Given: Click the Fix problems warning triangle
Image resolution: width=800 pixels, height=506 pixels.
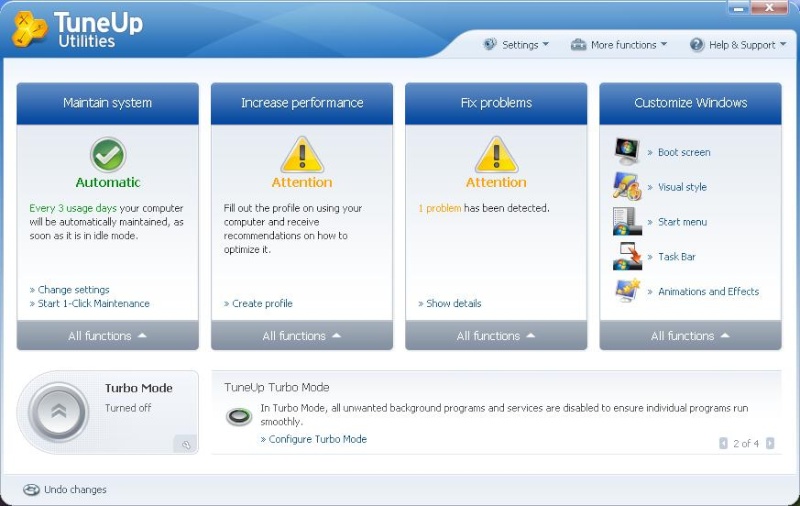Looking at the screenshot, I should coord(496,155).
